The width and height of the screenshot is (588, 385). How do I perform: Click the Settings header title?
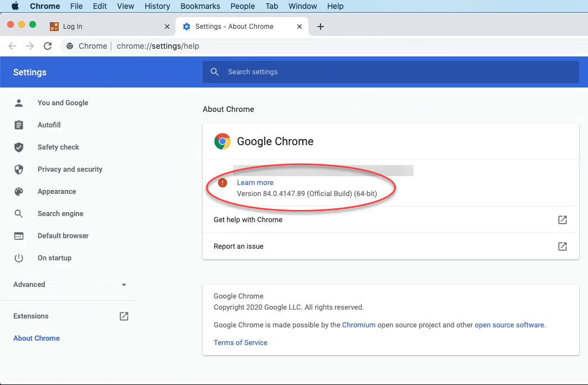pyautogui.click(x=30, y=72)
